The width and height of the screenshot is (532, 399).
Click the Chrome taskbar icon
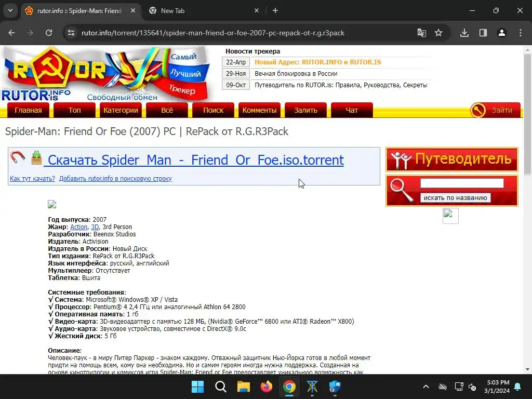point(289,387)
